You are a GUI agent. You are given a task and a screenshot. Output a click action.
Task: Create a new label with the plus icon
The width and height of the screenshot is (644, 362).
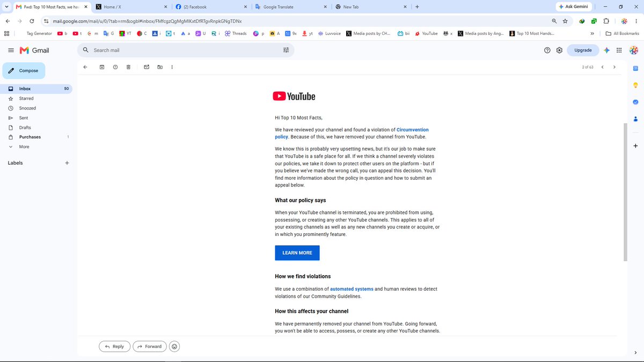pos(67,163)
